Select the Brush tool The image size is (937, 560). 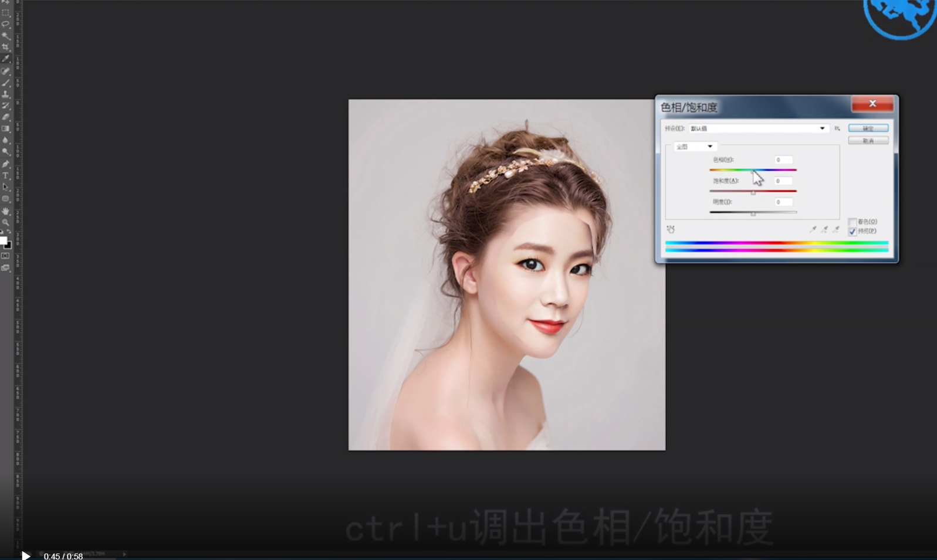pyautogui.click(x=6, y=83)
